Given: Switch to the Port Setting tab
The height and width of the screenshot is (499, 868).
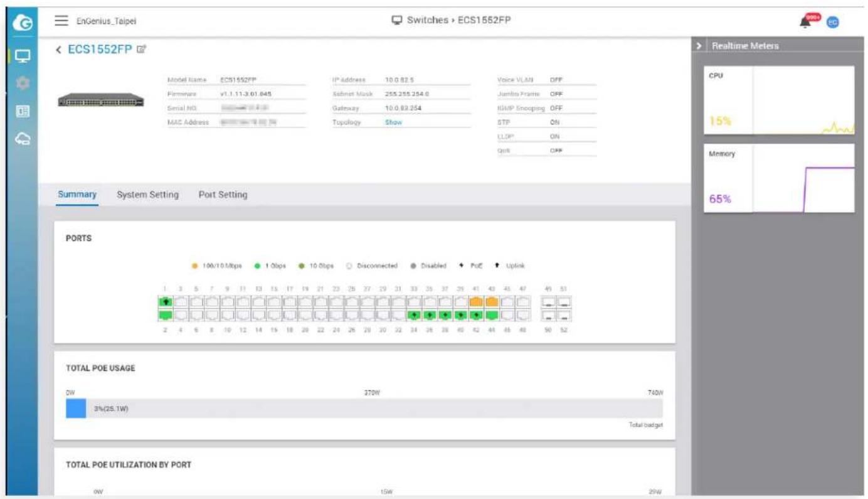Looking at the screenshot, I should coord(223,195).
